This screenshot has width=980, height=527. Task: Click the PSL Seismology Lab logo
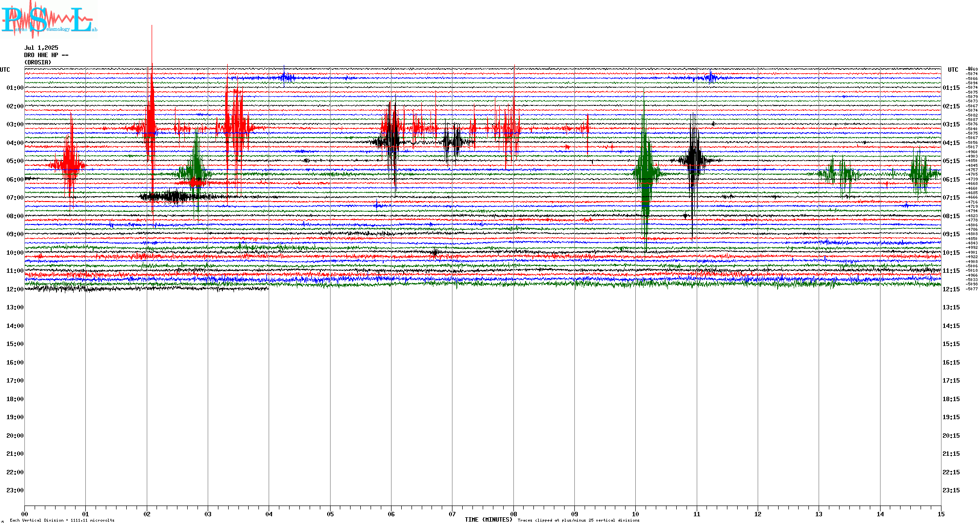[49, 20]
